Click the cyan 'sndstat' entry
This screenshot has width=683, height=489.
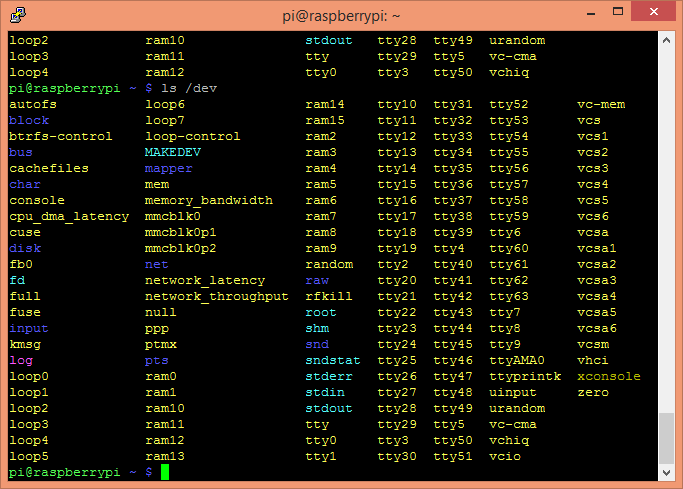(333, 361)
